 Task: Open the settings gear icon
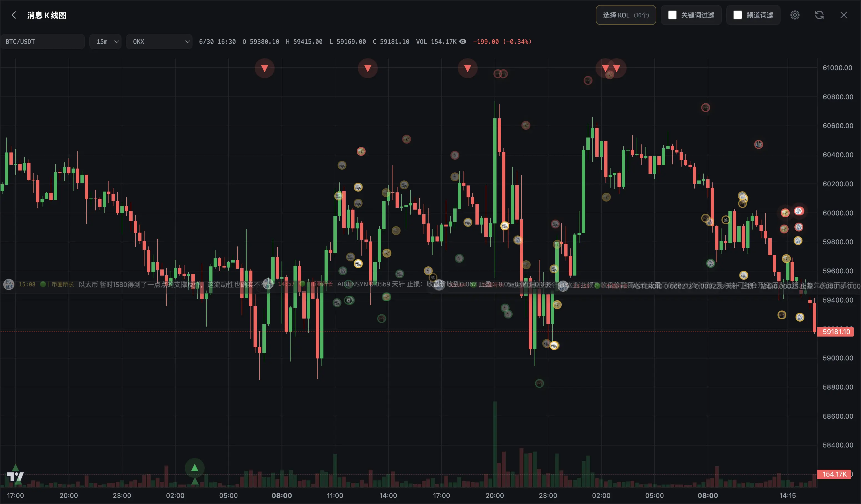click(x=795, y=15)
